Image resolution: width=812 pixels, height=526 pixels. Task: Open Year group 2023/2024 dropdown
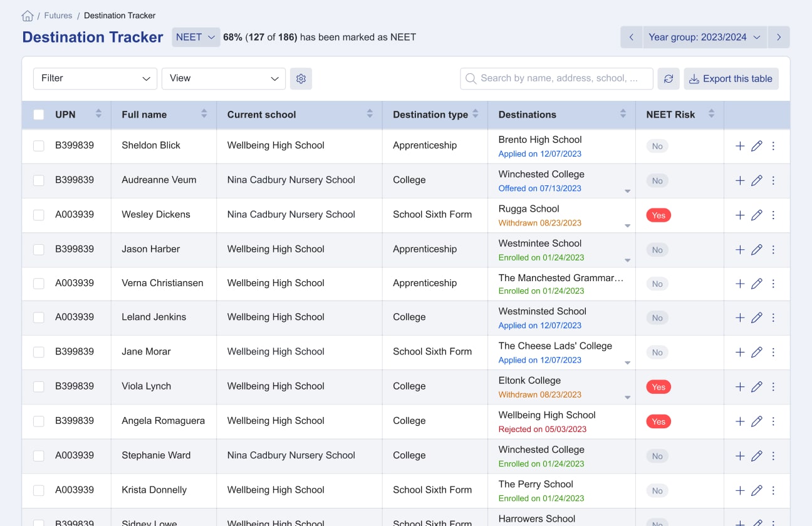point(705,37)
